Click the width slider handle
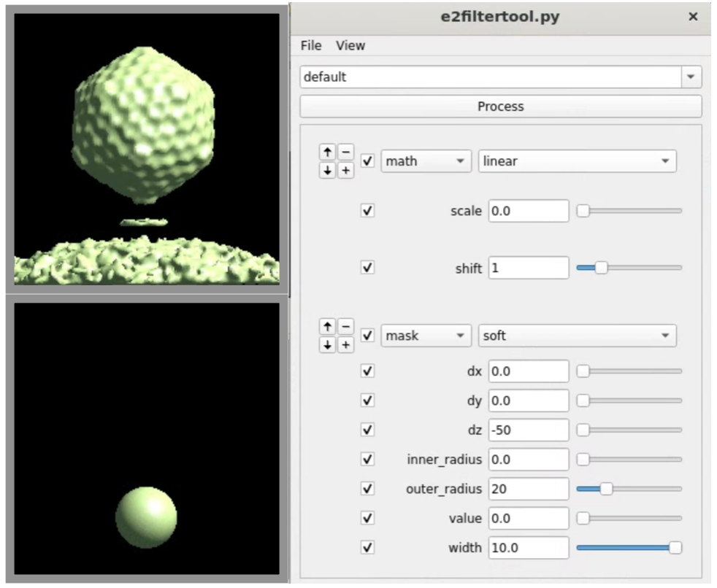This screenshot has height=588, width=717. click(675, 547)
